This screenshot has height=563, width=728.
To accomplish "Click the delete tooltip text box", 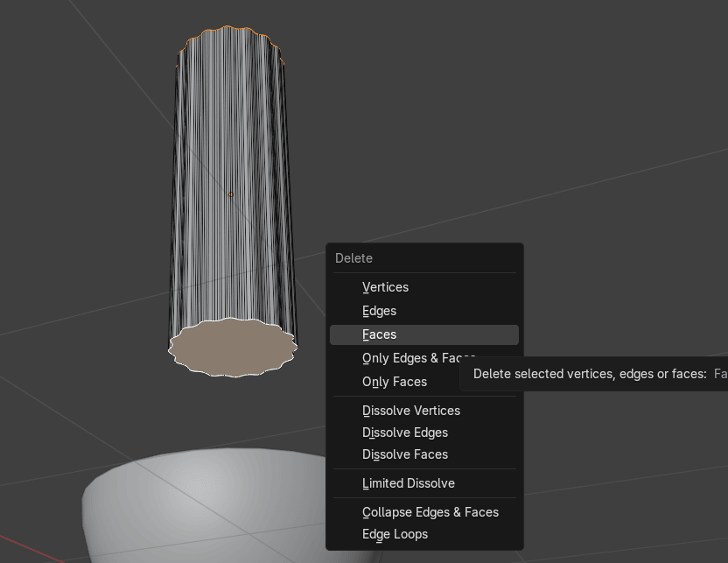I will click(x=595, y=374).
